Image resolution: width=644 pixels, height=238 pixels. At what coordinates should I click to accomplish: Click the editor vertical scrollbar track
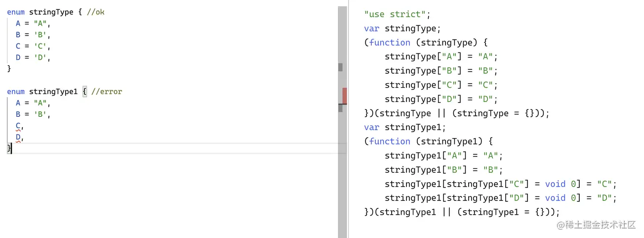click(x=343, y=122)
